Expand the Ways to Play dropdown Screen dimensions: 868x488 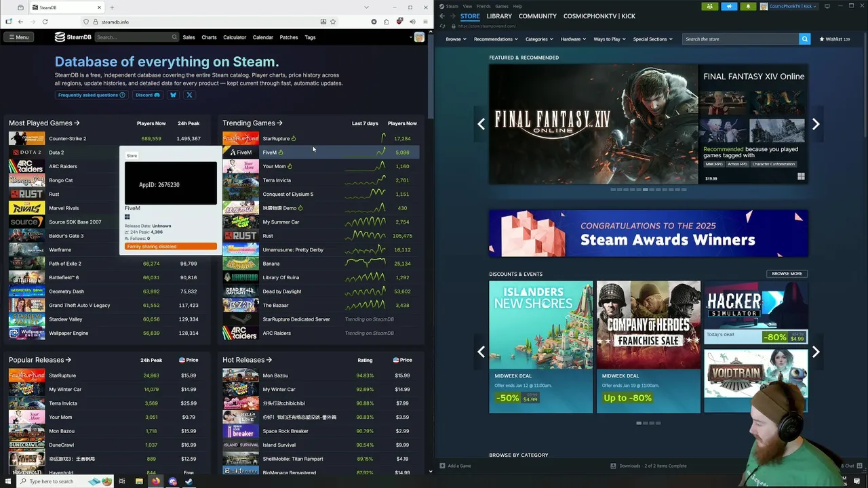pyautogui.click(x=610, y=39)
